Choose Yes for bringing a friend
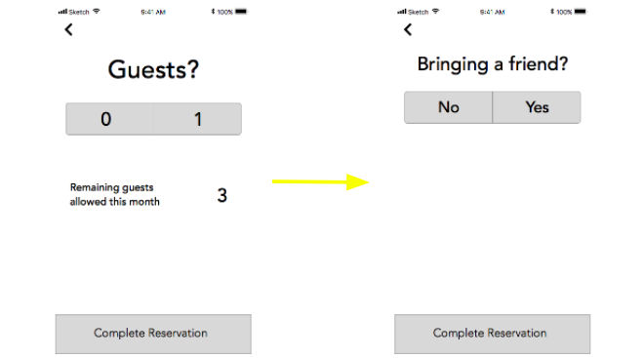The image size is (644, 358). click(x=537, y=107)
